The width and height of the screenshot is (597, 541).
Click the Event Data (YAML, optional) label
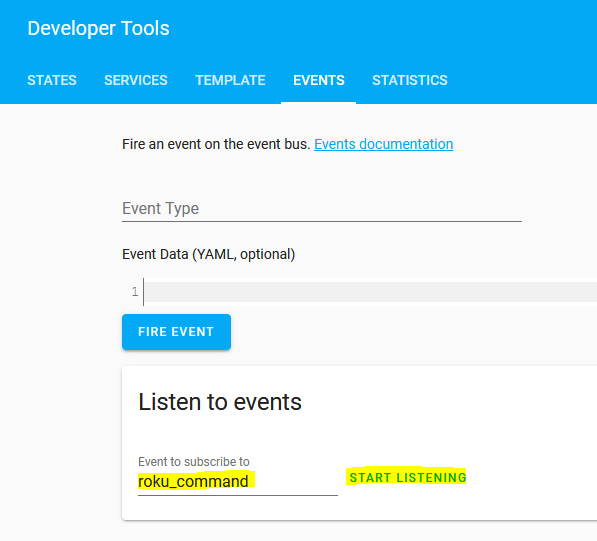pyautogui.click(x=208, y=254)
